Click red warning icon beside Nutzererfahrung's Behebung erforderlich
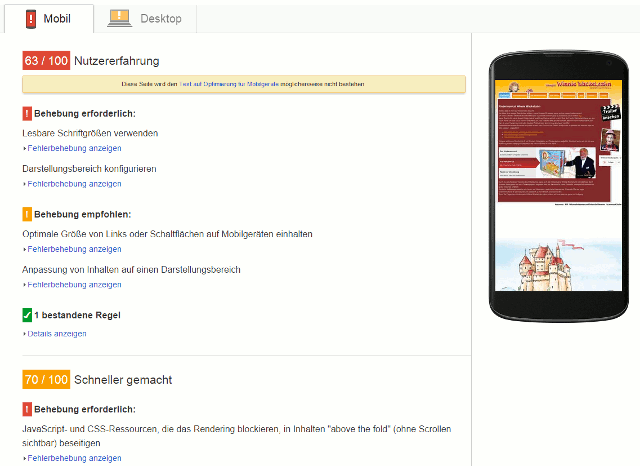This screenshot has height=466, width=640. [x=27, y=113]
